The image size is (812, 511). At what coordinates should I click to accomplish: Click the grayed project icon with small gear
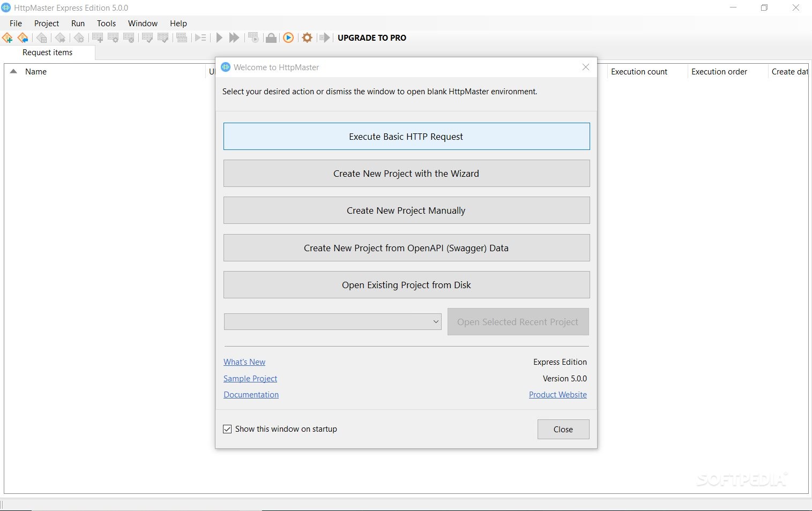coord(79,37)
